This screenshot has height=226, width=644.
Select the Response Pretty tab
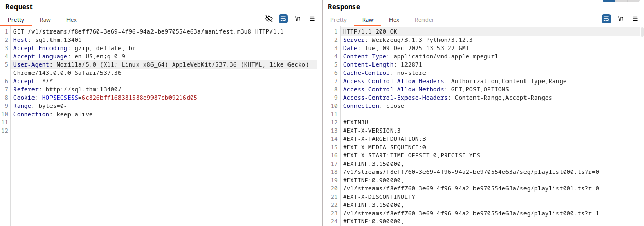(x=338, y=20)
